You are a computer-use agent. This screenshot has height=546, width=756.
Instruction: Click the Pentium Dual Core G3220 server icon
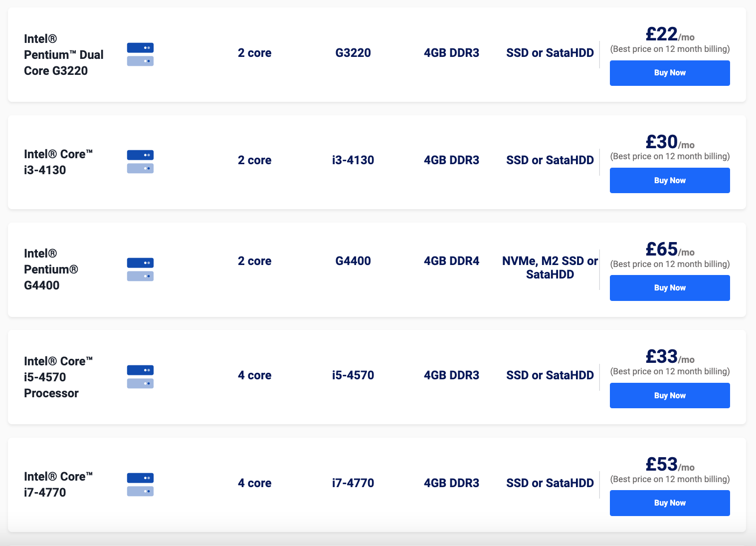tap(140, 54)
